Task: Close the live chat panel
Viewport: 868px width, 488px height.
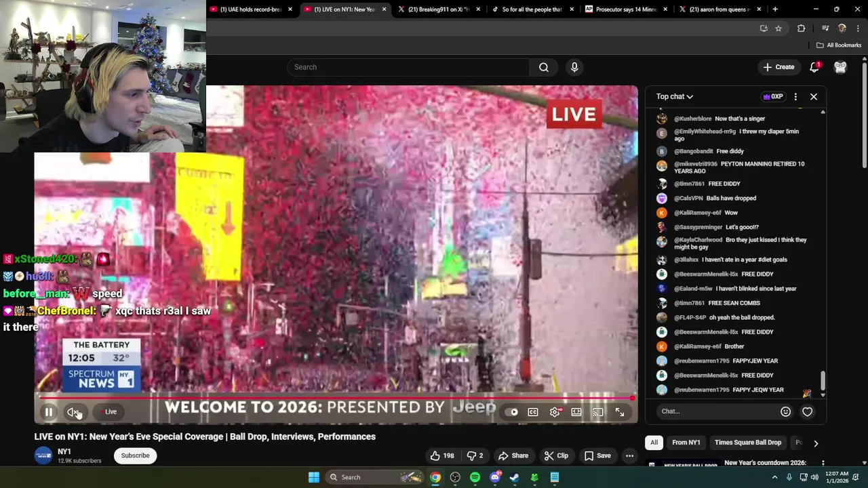Action: (814, 96)
